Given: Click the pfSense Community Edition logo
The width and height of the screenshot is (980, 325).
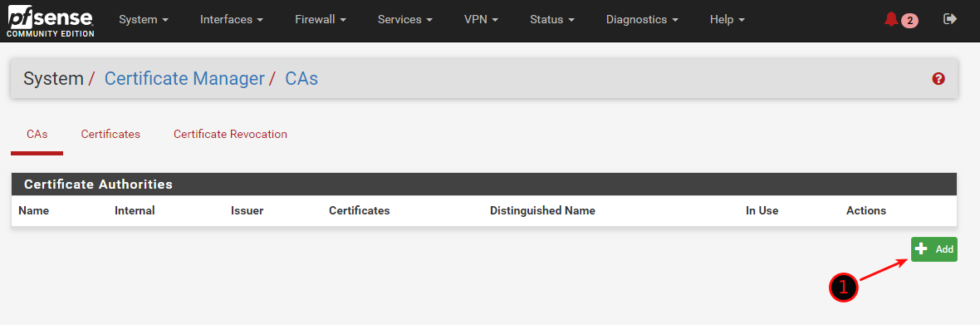Looking at the screenshot, I should click(x=51, y=22).
